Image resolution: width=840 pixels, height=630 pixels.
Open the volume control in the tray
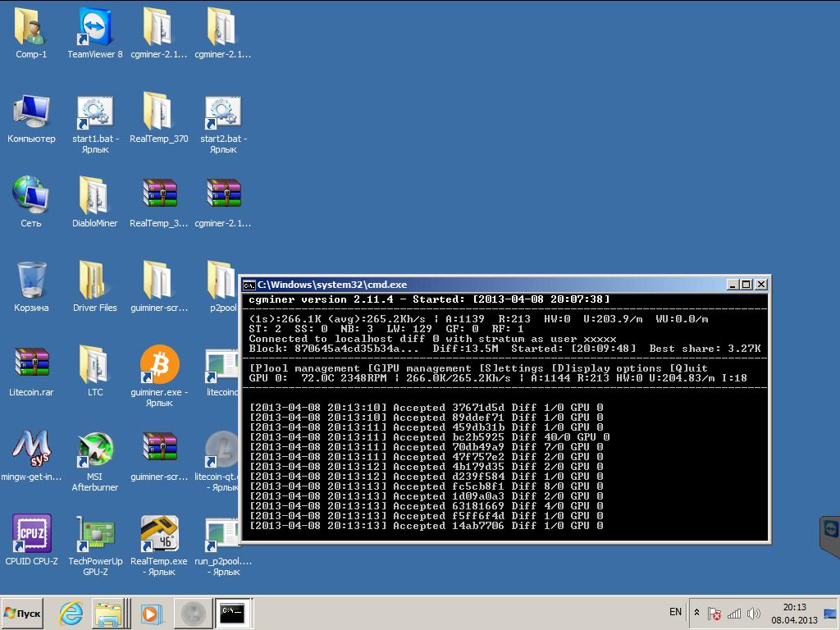coord(753,613)
